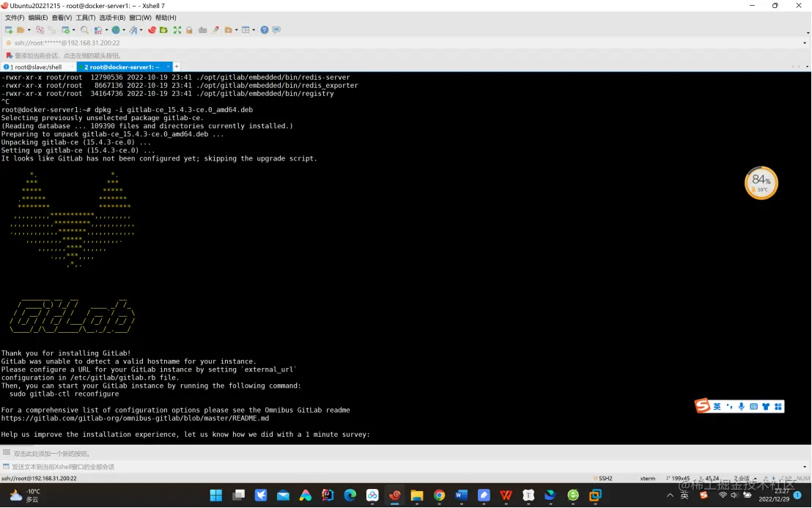This screenshot has height=508, width=812.
Task: Open the 选项卡(B) menu
Action: point(112,18)
